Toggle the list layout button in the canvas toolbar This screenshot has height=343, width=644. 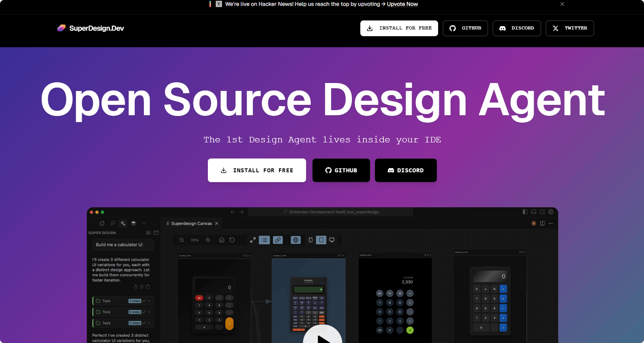pyautogui.click(x=264, y=240)
